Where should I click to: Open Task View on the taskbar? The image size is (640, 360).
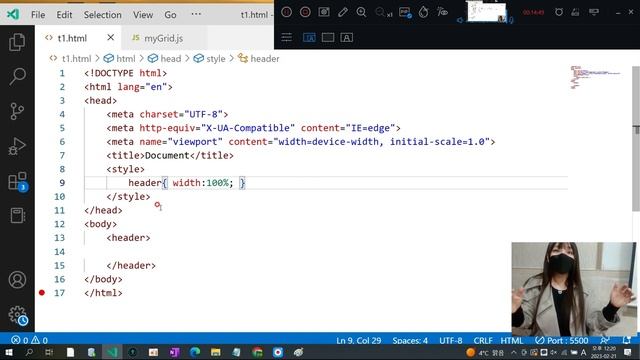[x=49, y=352]
